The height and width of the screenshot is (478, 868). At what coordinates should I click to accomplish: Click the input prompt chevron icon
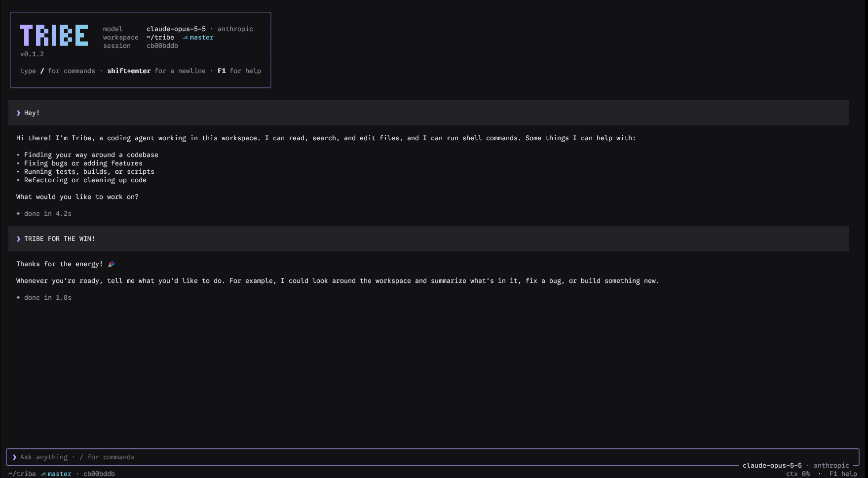[x=14, y=457]
